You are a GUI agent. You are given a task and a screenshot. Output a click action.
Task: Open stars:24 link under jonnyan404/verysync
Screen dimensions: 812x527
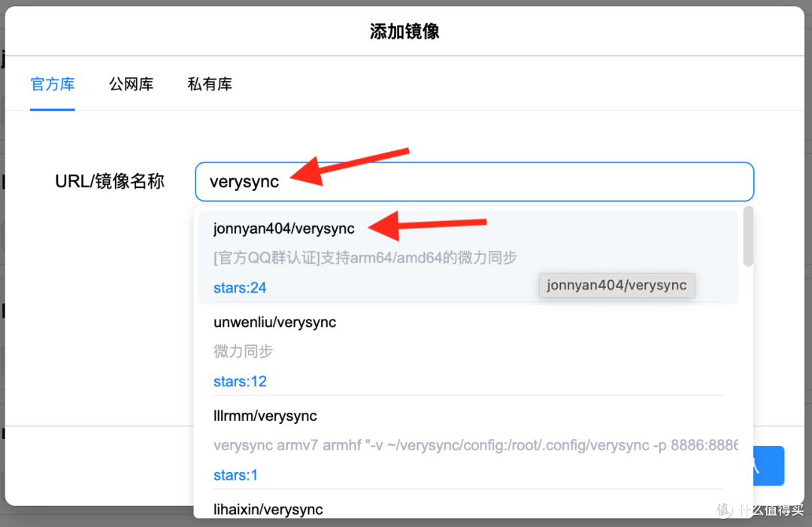point(239,287)
